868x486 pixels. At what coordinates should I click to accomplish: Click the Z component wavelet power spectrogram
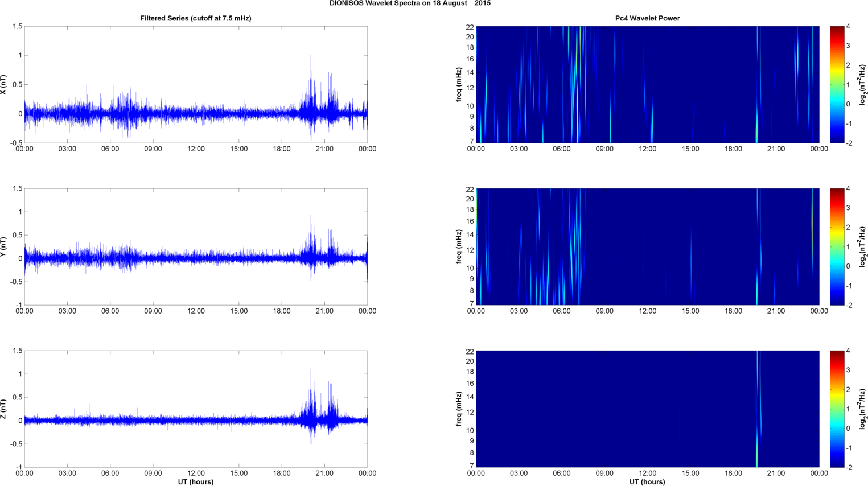click(647, 409)
